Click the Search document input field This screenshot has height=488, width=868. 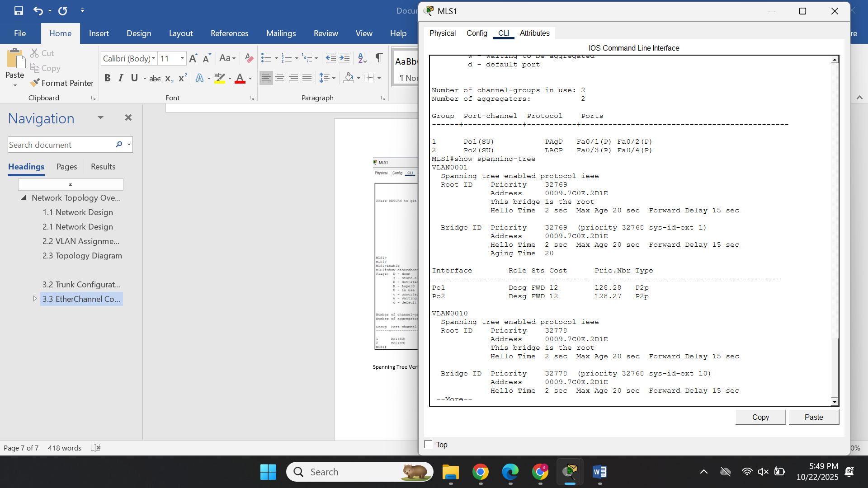click(59, 145)
